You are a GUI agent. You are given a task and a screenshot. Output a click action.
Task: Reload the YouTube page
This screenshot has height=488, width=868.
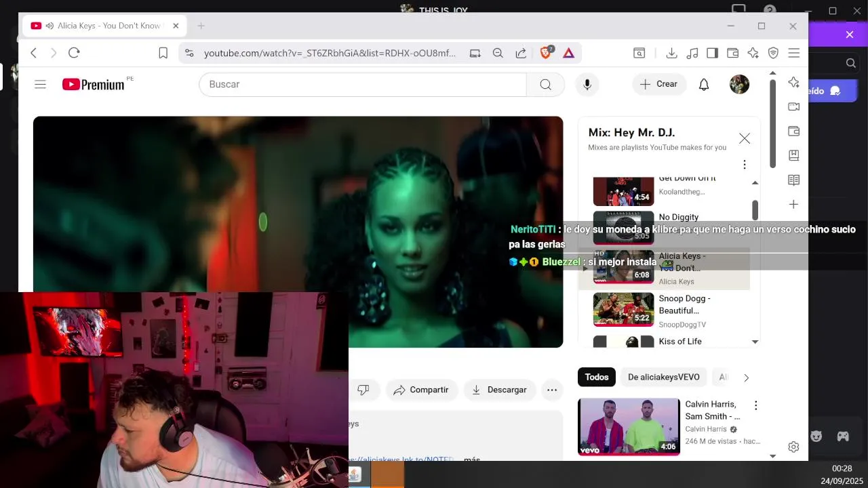75,53
